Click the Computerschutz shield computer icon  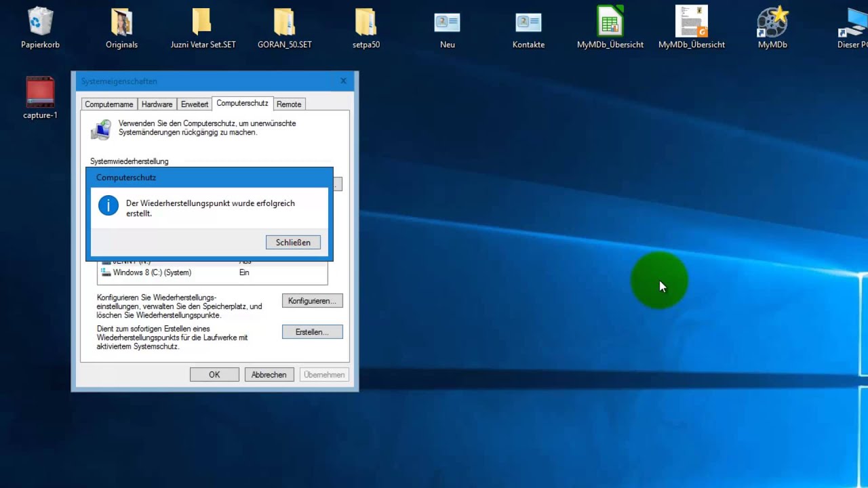(x=102, y=129)
